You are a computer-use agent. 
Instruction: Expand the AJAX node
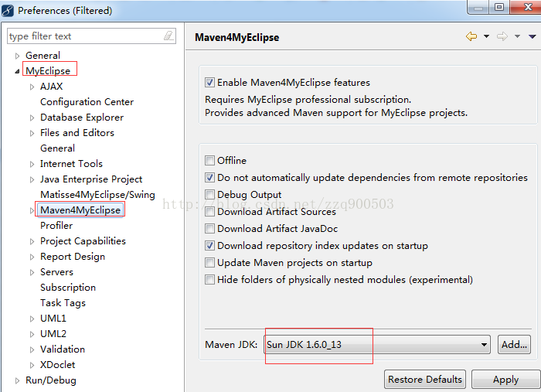32,87
